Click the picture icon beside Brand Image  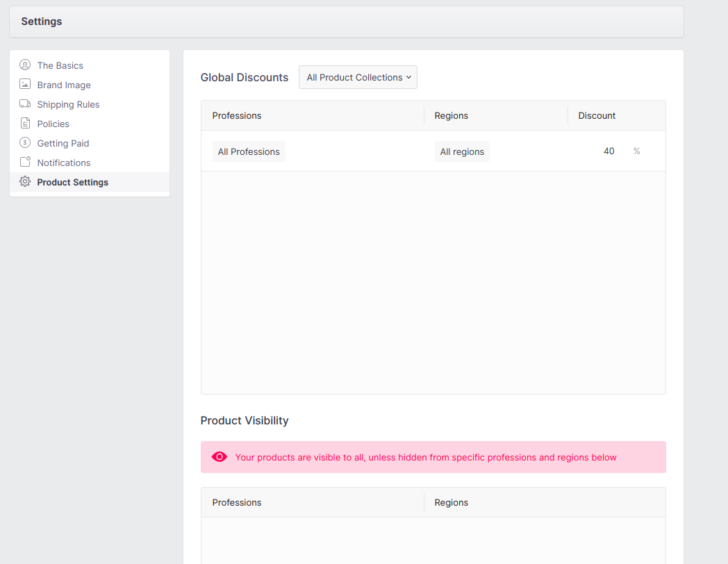pos(25,85)
